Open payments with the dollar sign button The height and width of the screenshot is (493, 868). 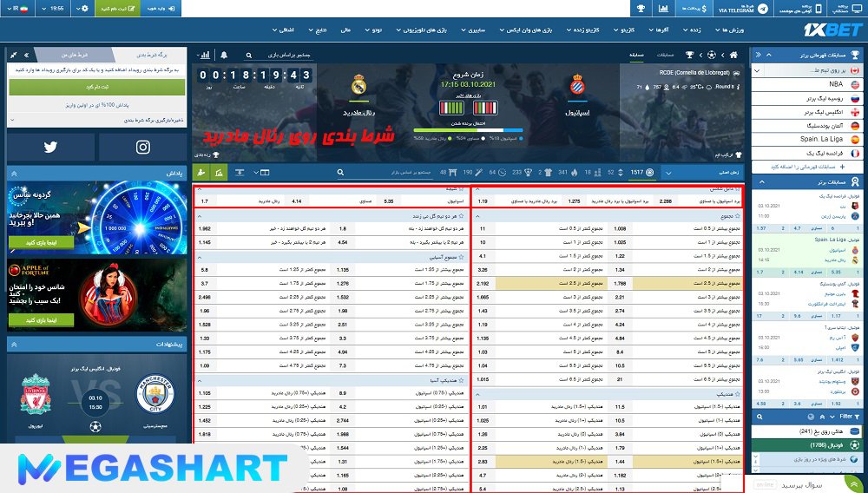694,9
